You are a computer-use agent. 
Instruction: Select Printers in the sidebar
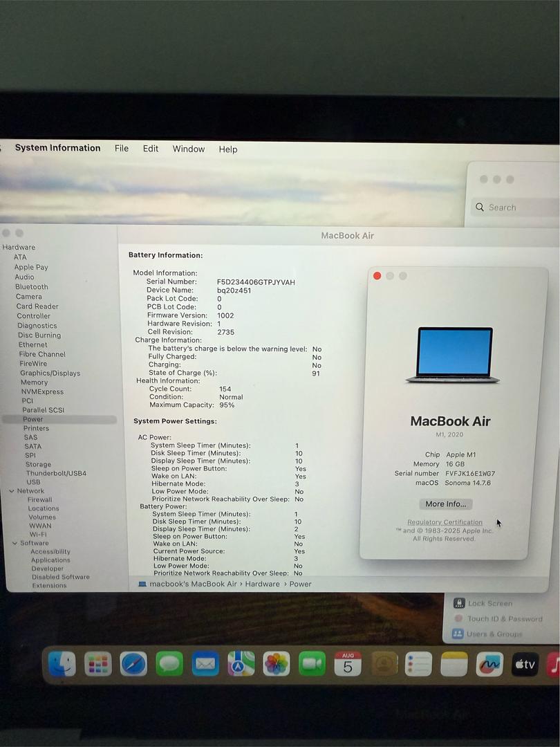coord(36,428)
